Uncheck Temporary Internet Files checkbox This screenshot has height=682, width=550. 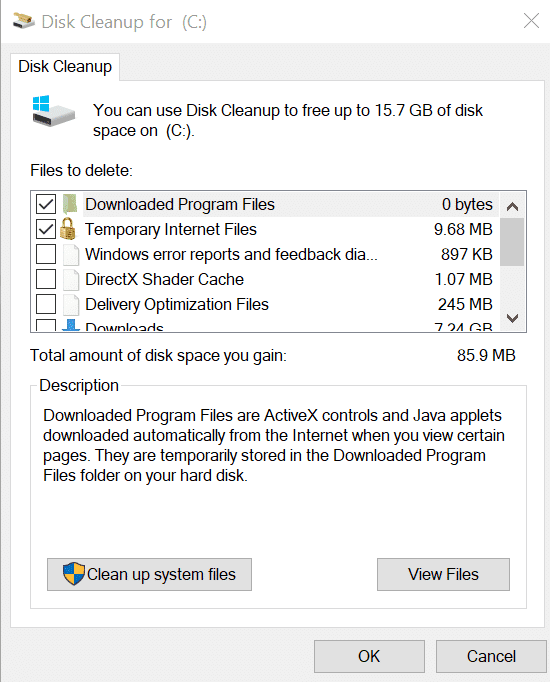coord(46,229)
